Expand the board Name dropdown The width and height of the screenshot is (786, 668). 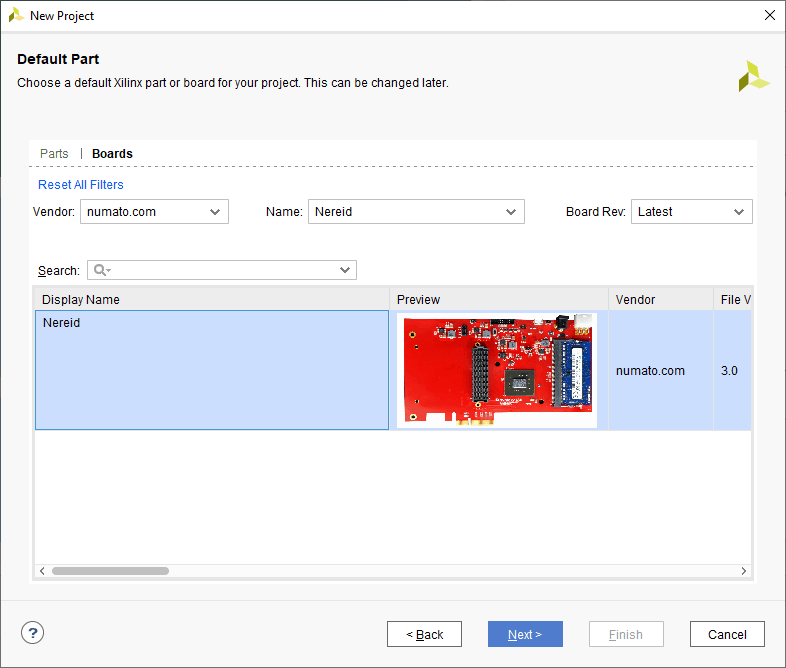point(415,212)
